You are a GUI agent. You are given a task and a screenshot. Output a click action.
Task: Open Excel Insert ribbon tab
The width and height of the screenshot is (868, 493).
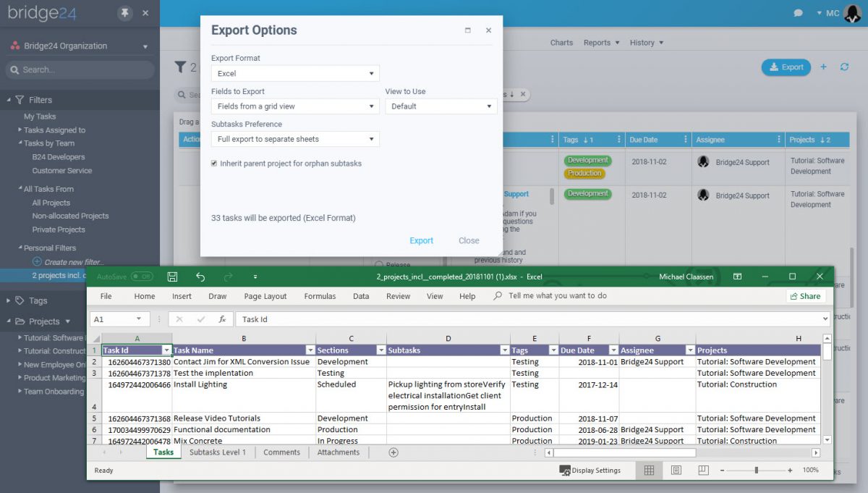pyautogui.click(x=182, y=296)
